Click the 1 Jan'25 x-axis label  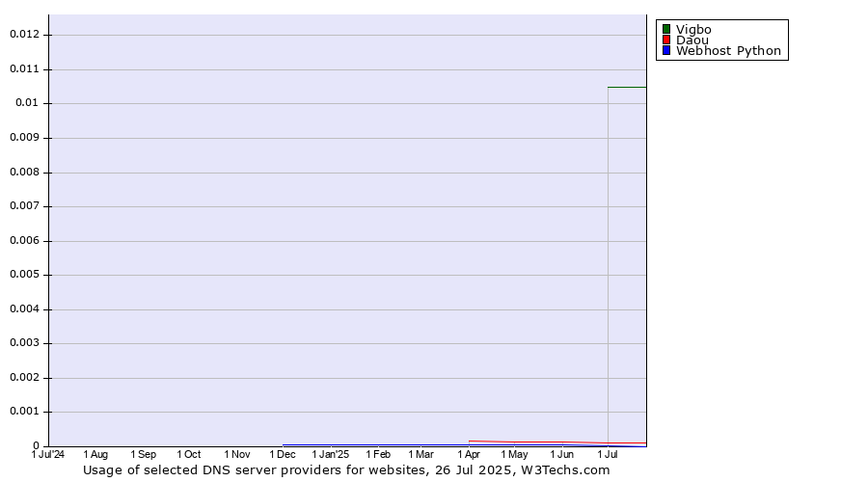[331, 454]
